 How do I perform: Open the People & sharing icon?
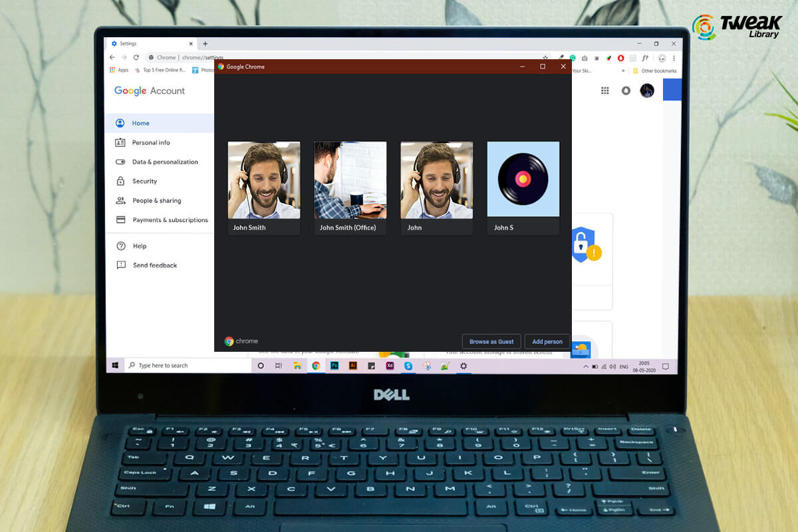pyautogui.click(x=120, y=200)
